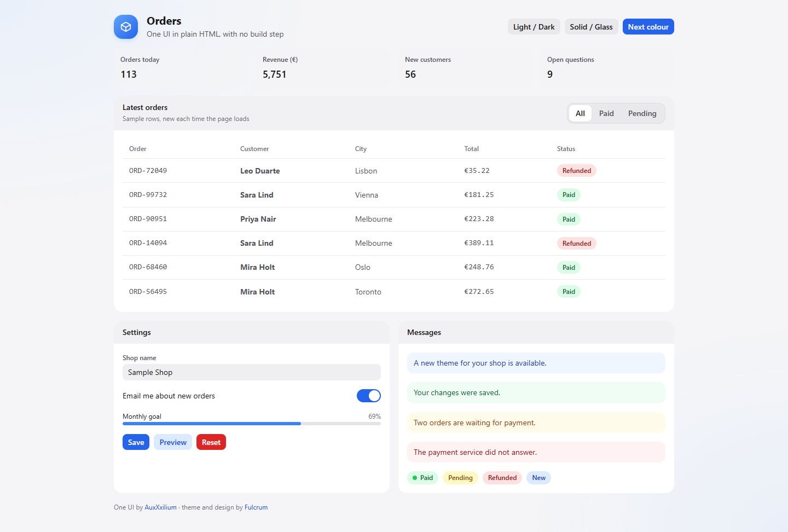This screenshot has width=788, height=532.
Task: Click the Revenue (€) stat card
Action: click(x=323, y=68)
